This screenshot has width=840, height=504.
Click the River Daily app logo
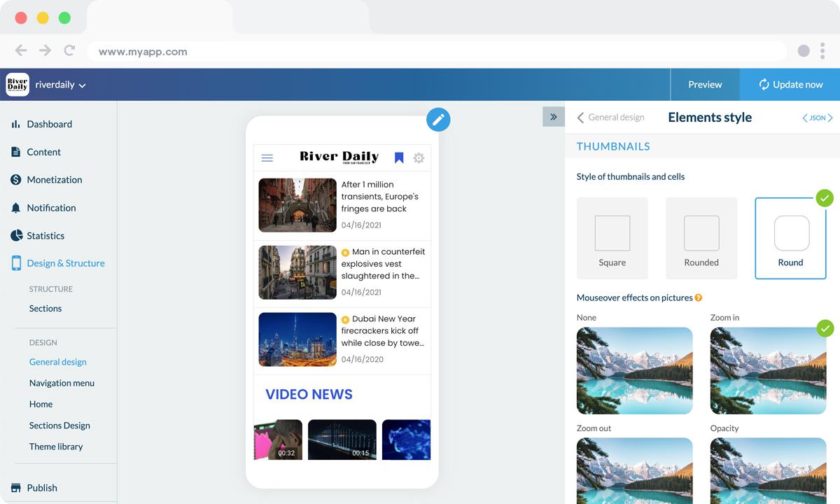pyautogui.click(x=17, y=85)
